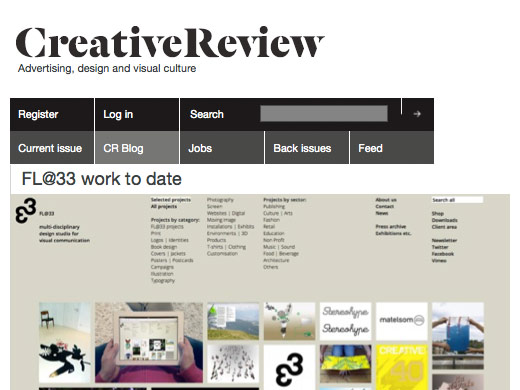The image size is (520, 390).
Task: Open 'Client area' link
Action: (x=444, y=227)
